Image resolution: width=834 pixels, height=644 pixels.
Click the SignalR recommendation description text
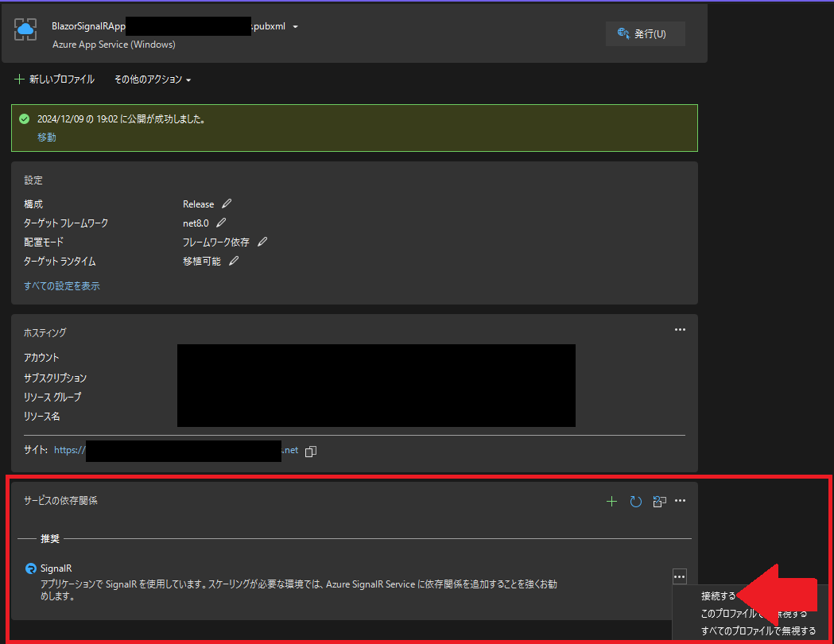point(299,590)
